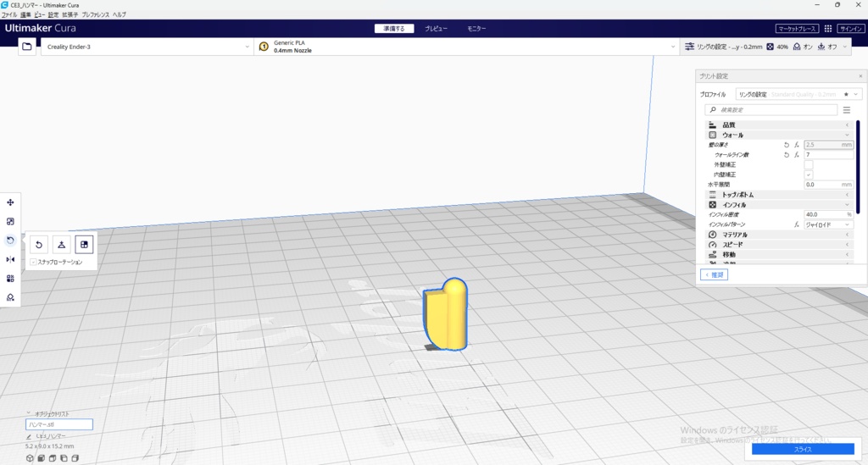Open the Creality Ender-3 printer dropdown
The image size is (868, 465).
coord(147,47)
